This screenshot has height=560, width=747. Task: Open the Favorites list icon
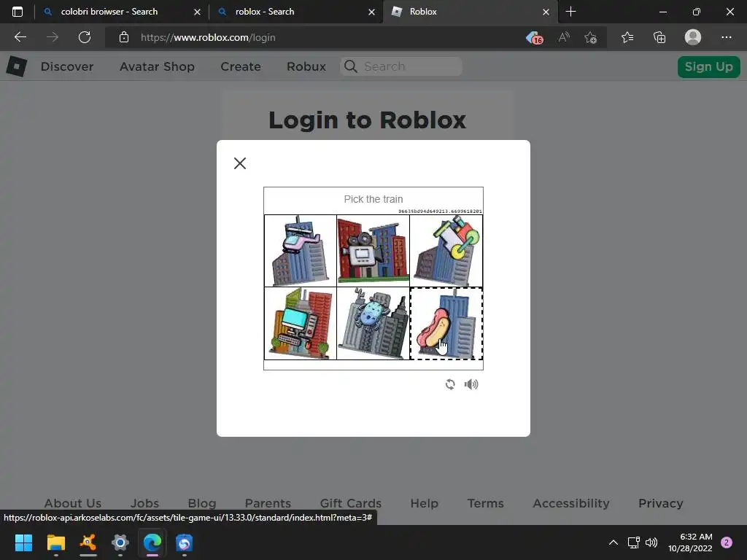627,37
